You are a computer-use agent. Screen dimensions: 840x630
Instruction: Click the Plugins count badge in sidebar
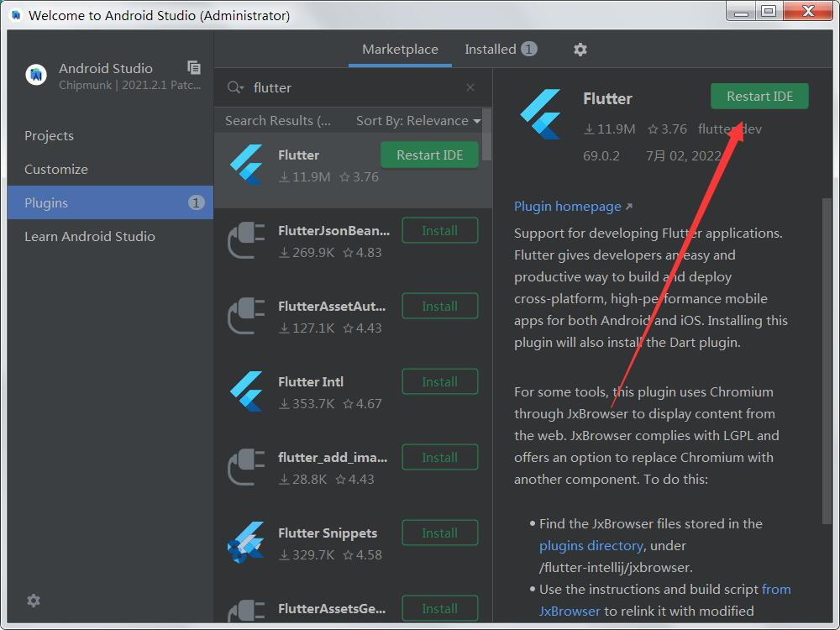pos(196,202)
